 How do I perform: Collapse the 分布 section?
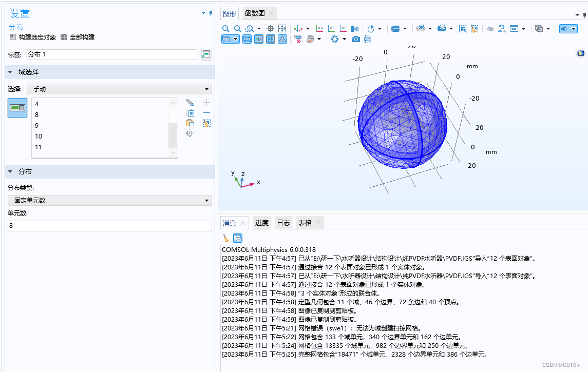(10, 171)
